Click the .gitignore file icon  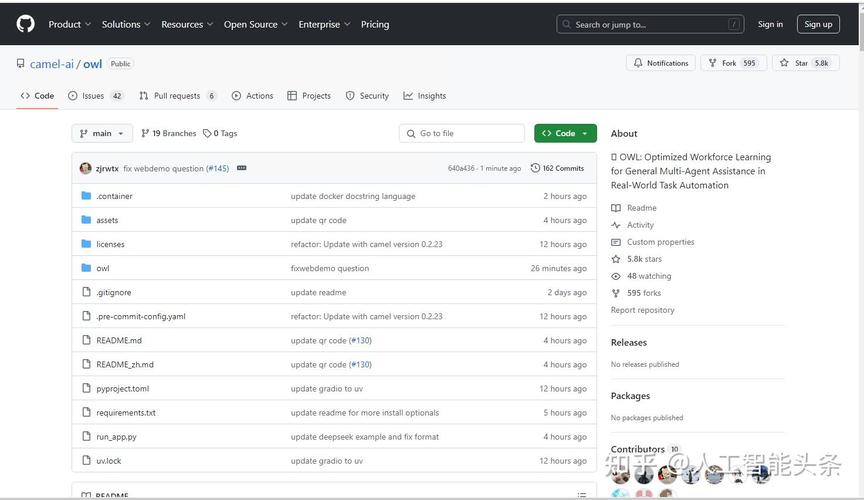pos(86,292)
